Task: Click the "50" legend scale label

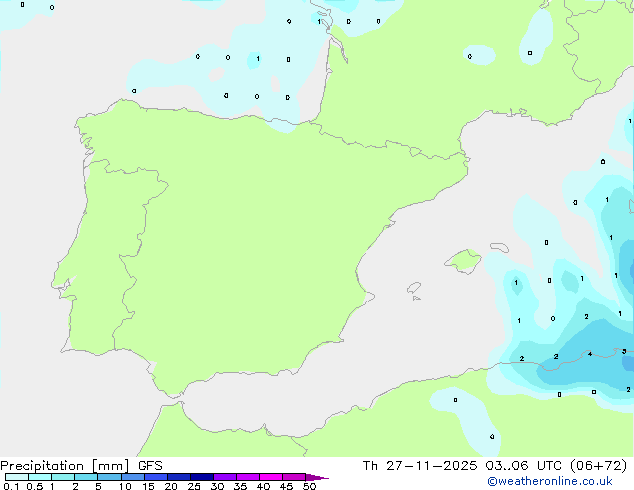Action: [x=309, y=486]
